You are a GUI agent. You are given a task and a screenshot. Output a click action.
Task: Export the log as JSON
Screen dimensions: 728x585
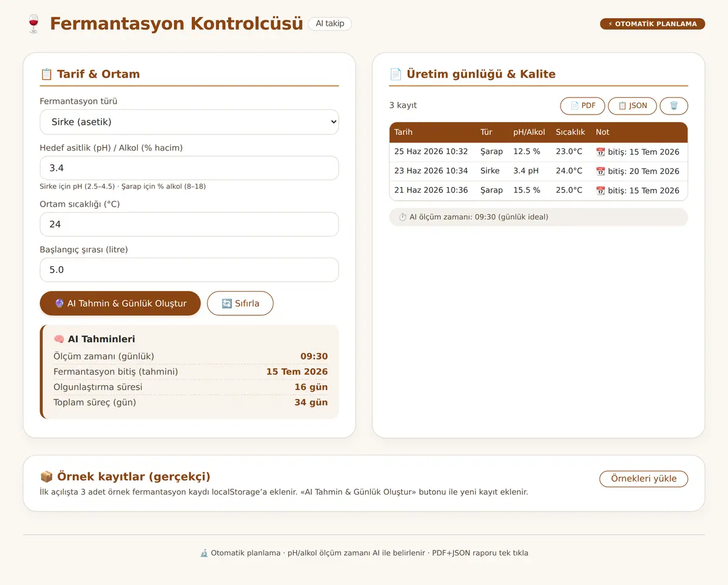pos(632,105)
